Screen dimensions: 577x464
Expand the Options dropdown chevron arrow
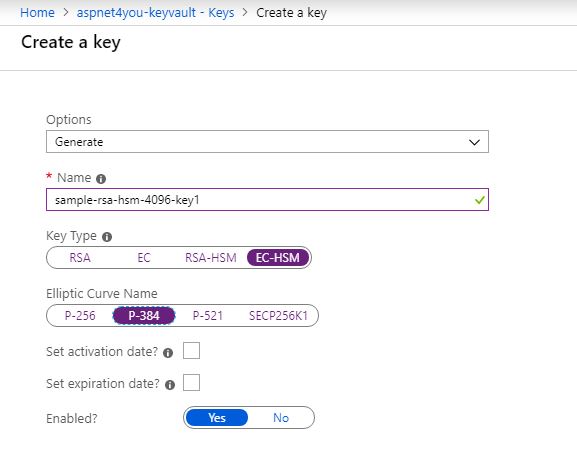[x=474, y=142]
